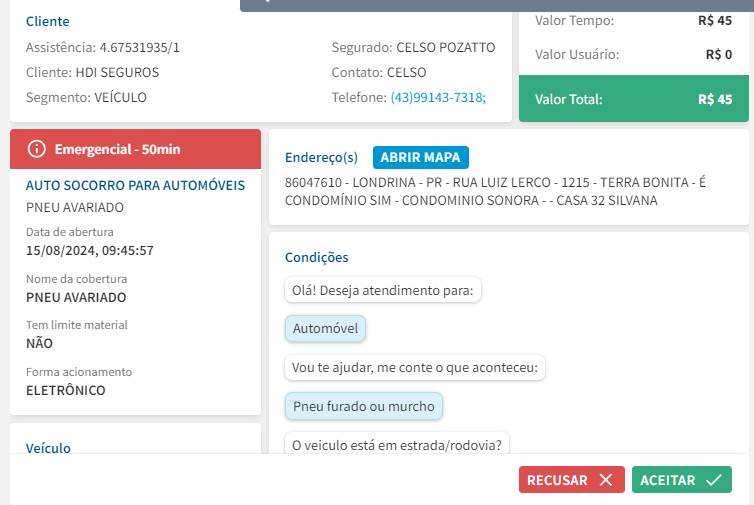Click the Emergencial - 50min red banner

click(135, 149)
